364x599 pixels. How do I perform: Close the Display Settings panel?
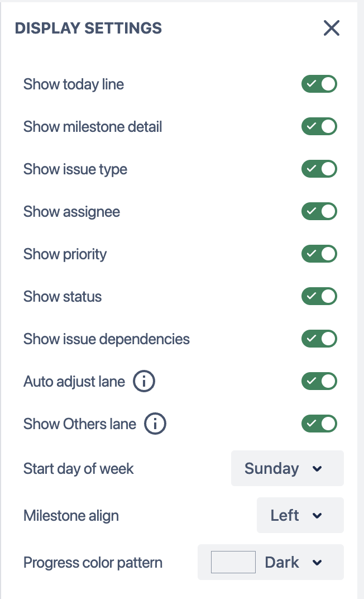(x=332, y=28)
